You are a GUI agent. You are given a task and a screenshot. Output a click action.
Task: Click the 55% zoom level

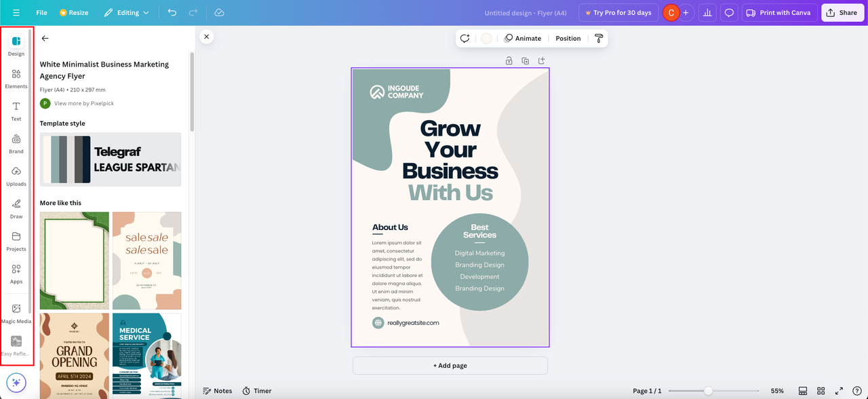coord(777,391)
